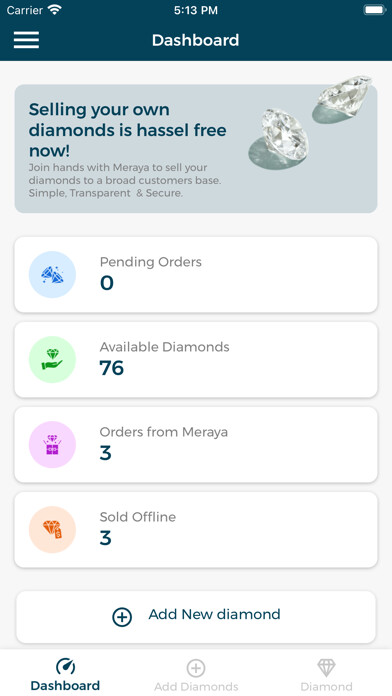This screenshot has height=696, width=392.
Task: Tap the speedometer Dashboard tab icon
Action: pyautogui.click(x=65, y=667)
